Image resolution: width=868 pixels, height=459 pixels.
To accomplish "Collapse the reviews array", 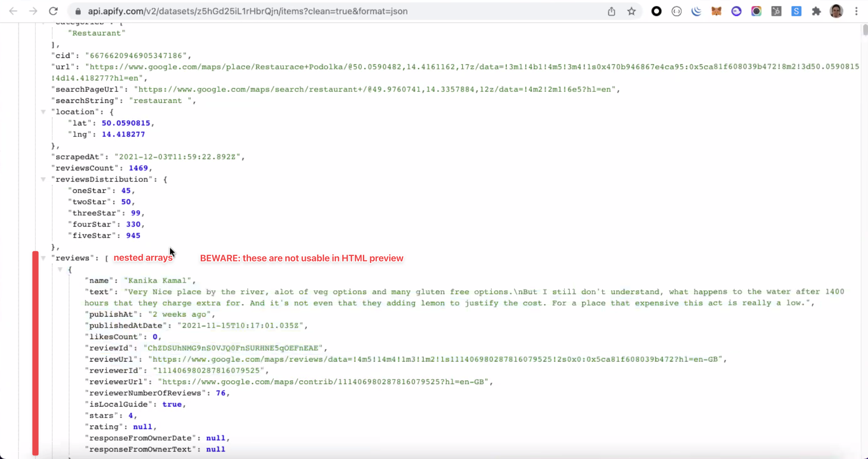I will tap(43, 258).
